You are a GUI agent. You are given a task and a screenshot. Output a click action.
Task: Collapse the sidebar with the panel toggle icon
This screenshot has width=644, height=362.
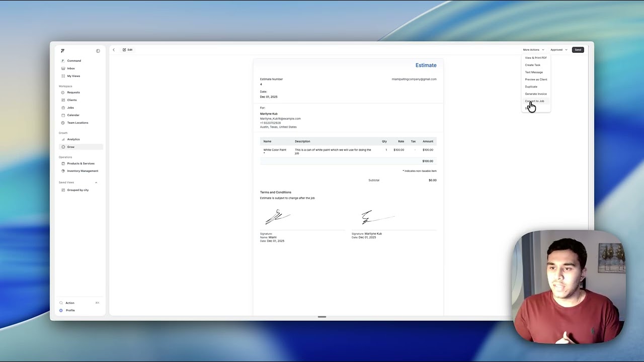(x=98, y=51)
